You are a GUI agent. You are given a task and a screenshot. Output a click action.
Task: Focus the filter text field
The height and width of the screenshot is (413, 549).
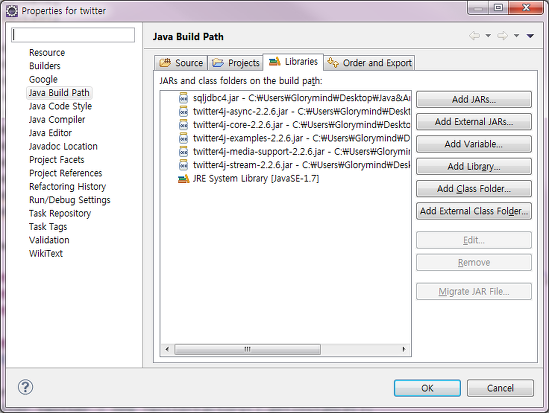(x=73, y=35)
